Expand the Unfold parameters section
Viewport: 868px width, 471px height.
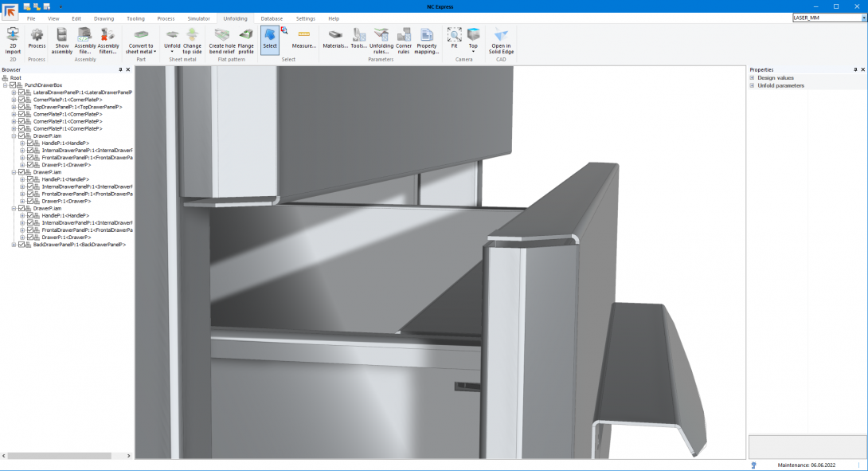(753, 85)
